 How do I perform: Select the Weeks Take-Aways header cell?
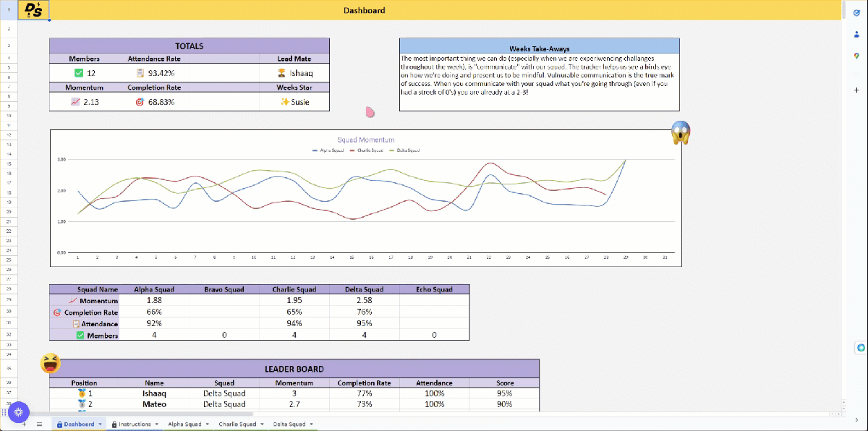(539, 48)
